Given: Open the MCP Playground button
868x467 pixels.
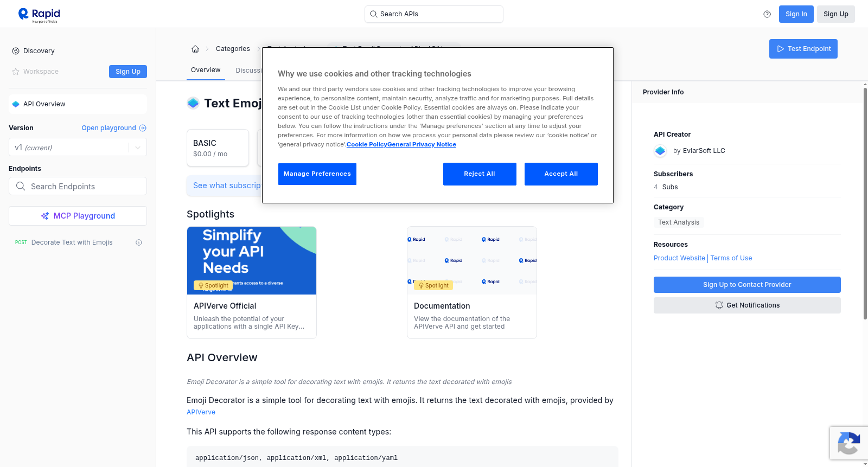Looking at the screenshot, I should tap(78, 216).
